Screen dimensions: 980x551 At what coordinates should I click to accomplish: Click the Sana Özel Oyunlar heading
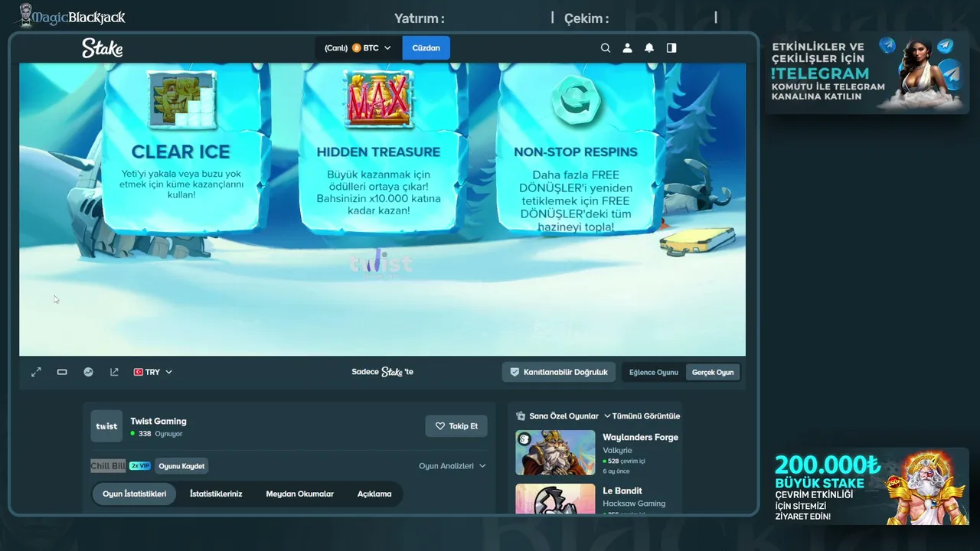click(x=564, y=416)
